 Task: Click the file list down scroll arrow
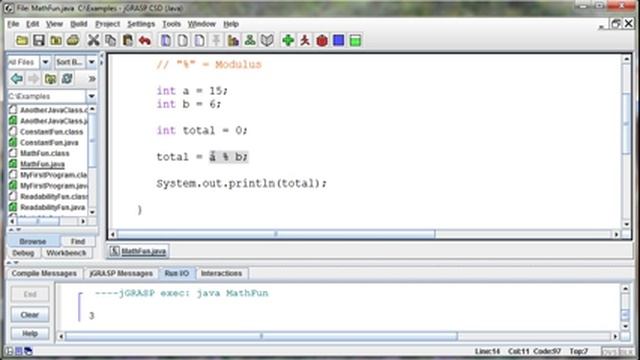92,212
